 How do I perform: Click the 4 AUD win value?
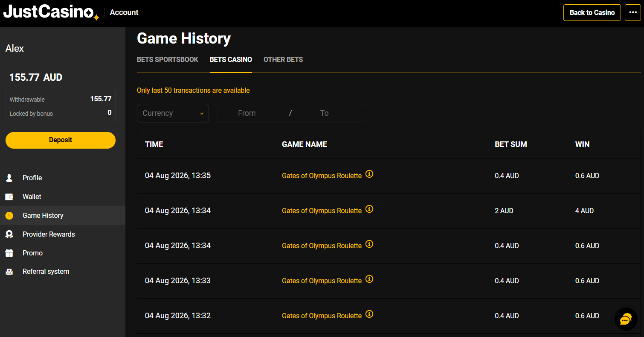pyautogui.click(x=584, y=211)
